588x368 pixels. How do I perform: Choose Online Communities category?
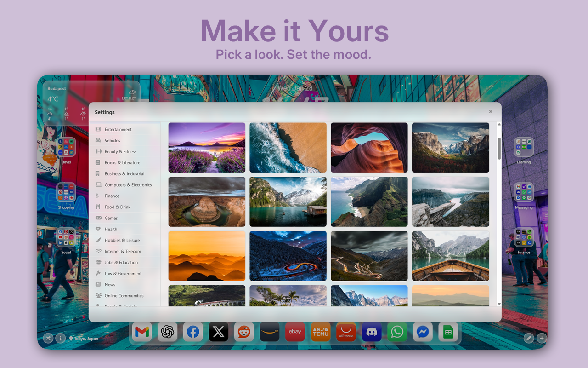coord(125,295)
